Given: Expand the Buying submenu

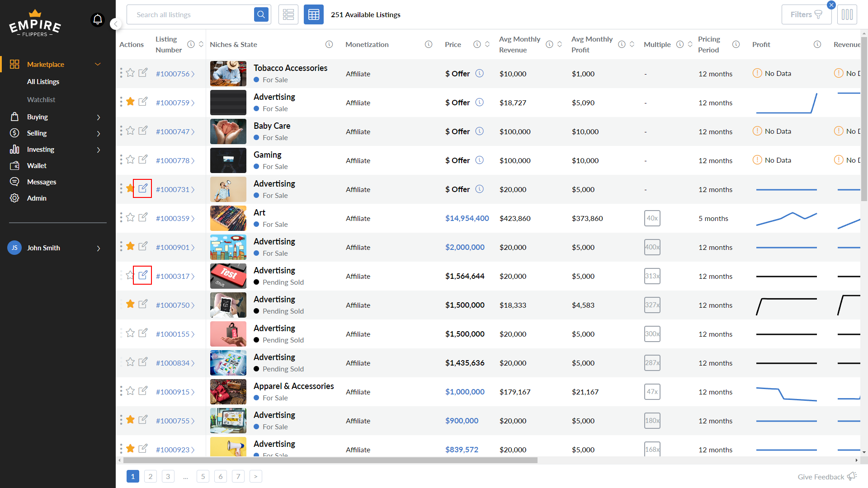Looking at the screenshot, I should [99, 117].
